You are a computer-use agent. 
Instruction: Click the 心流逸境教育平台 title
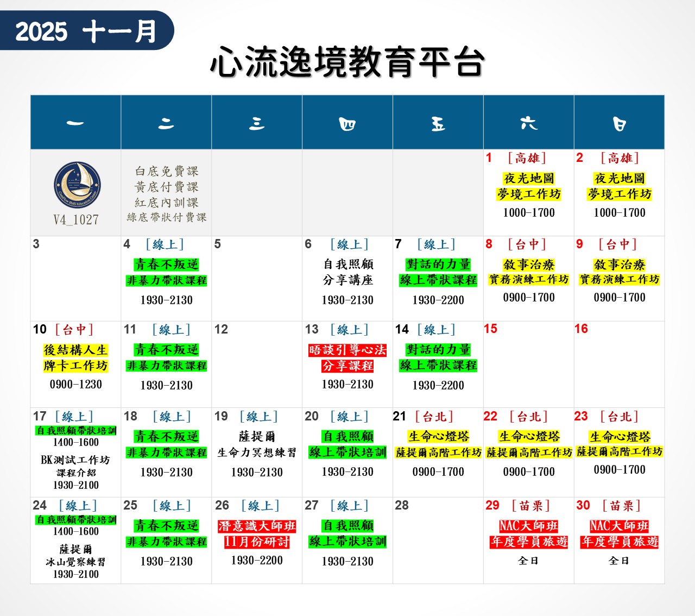coord(346,62)
